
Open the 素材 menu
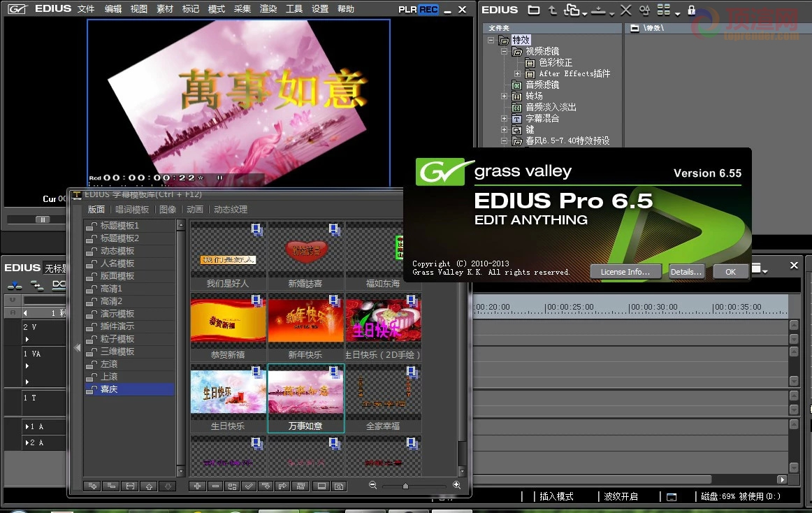[x=165, y=9]
